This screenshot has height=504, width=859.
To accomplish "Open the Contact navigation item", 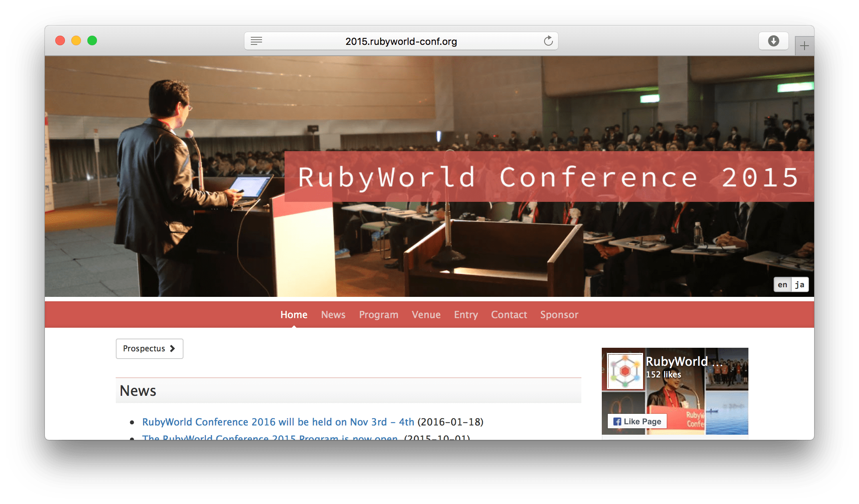I will tap(509, 314).
